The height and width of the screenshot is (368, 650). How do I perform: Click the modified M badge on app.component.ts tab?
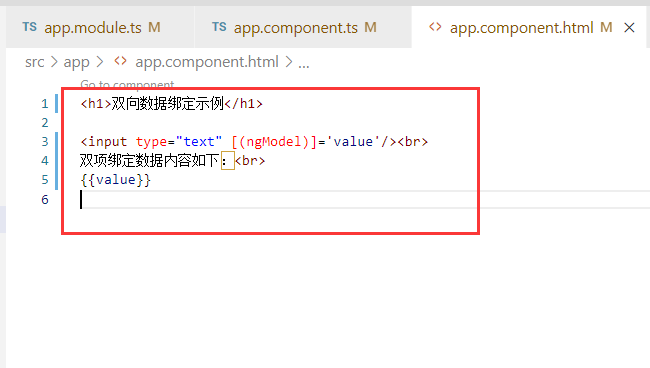371,27
